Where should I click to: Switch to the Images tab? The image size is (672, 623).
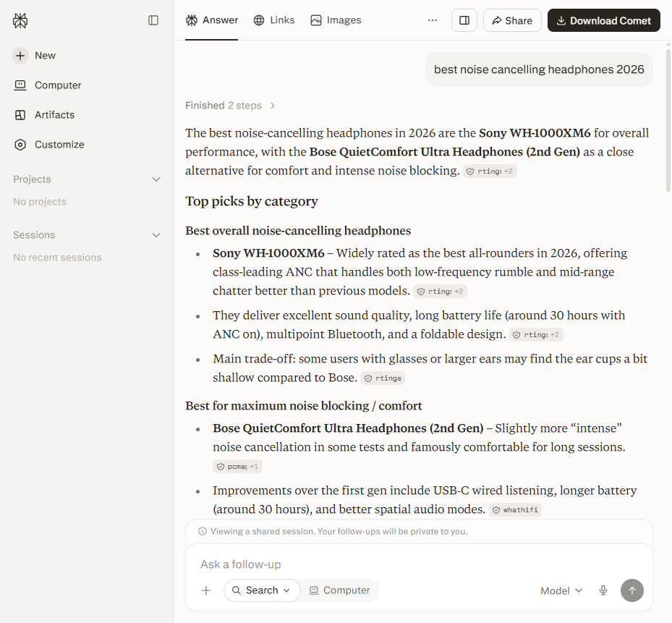(336, 20)
